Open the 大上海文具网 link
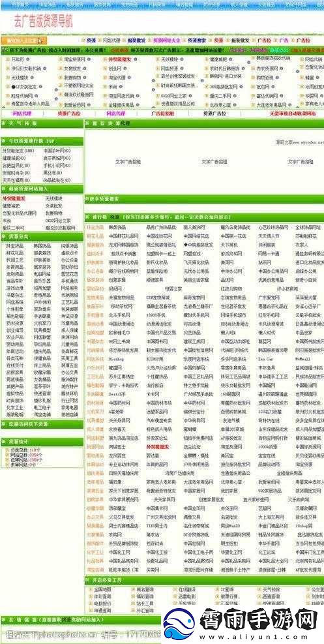Image resolution: width=324 pixels, height=644 pixels. pos(271,517)
